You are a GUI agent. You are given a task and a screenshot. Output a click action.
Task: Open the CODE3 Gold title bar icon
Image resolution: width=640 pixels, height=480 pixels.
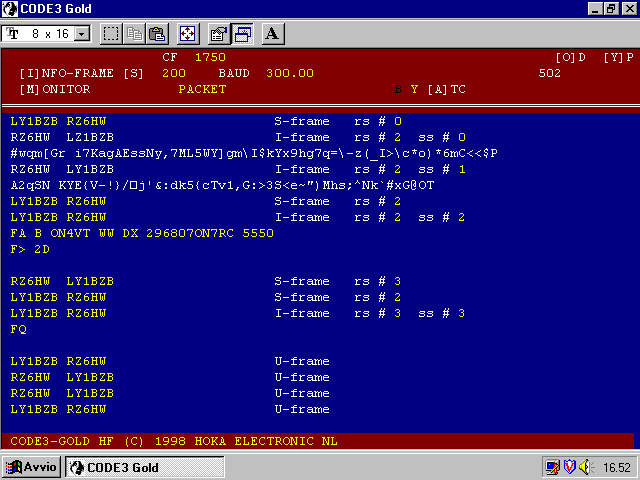click(x=9, y=9)
